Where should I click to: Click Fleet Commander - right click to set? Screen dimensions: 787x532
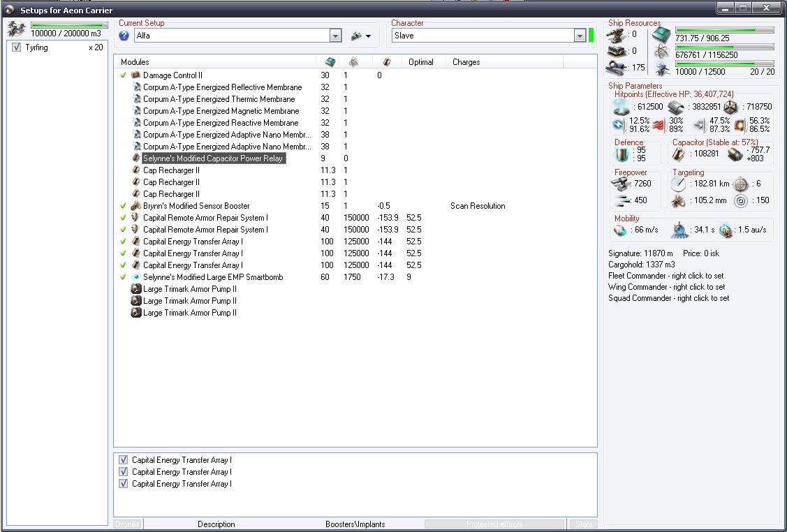tap(666, 276)
